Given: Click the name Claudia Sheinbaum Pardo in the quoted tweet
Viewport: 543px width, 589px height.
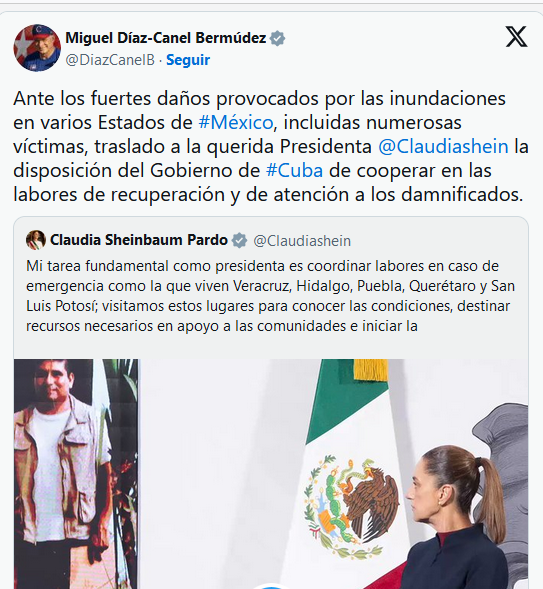Looking at the screenshot, I should point(139,240).
